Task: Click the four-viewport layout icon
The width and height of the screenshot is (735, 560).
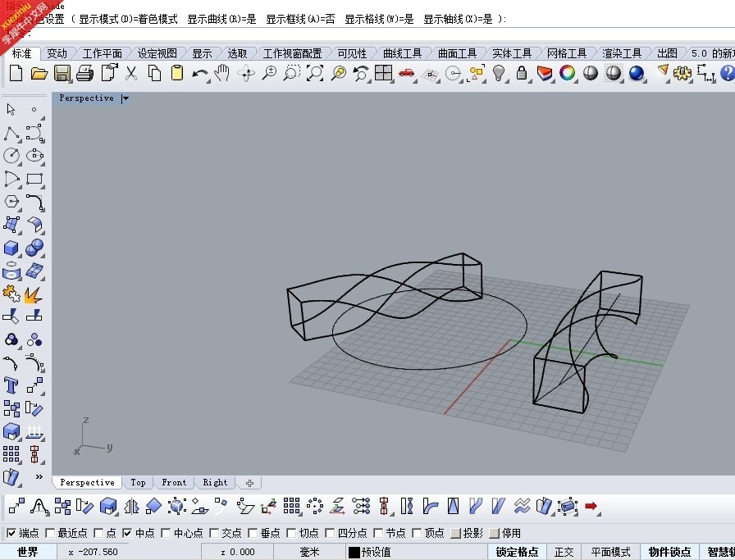Action: (383, 73)
